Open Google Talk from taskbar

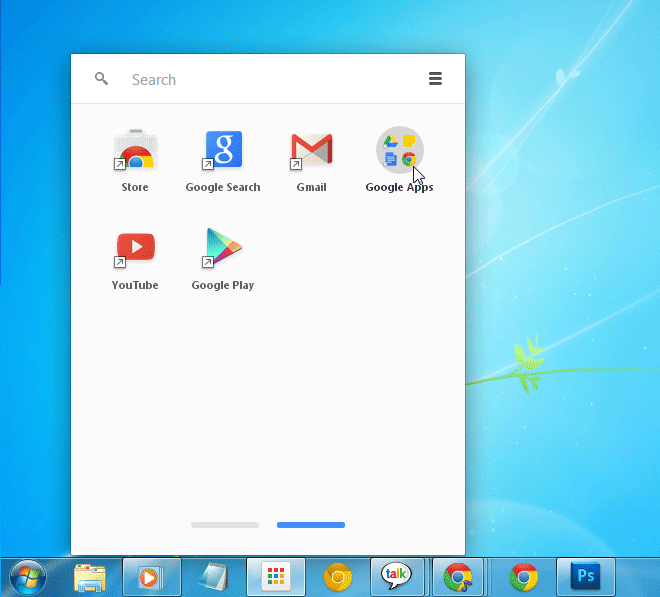tap(397, 577)
